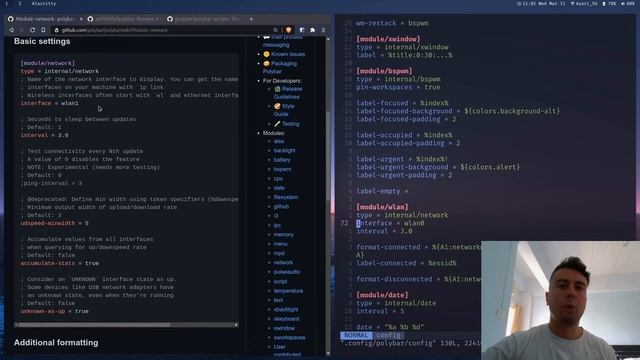
Task: Close the Module network tab
Action: click(x=81, y=19)
